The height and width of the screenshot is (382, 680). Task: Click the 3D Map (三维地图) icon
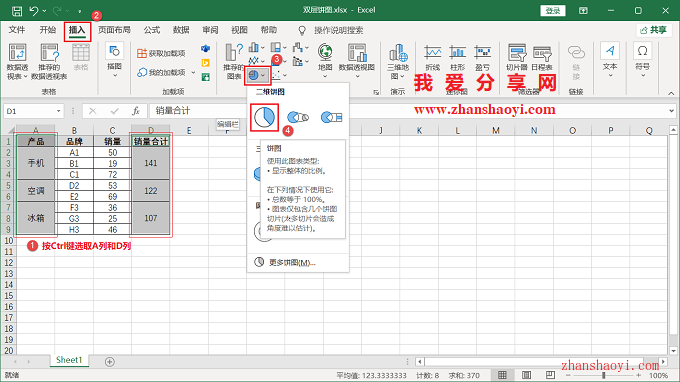398,62
